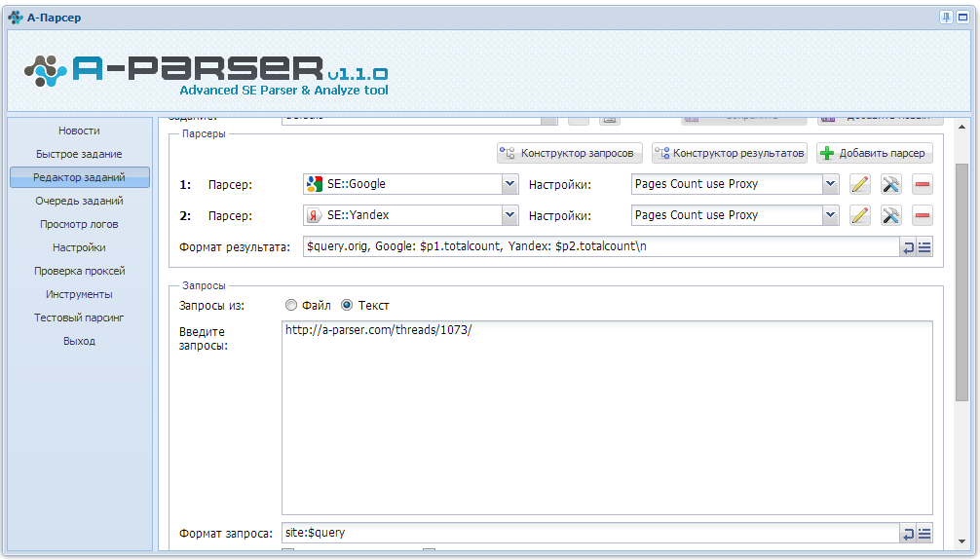Image resolution: width=980 pixels, height=560 pixels.
Task: Open override options tools icon for SE::Google
Action: [890, 184]
